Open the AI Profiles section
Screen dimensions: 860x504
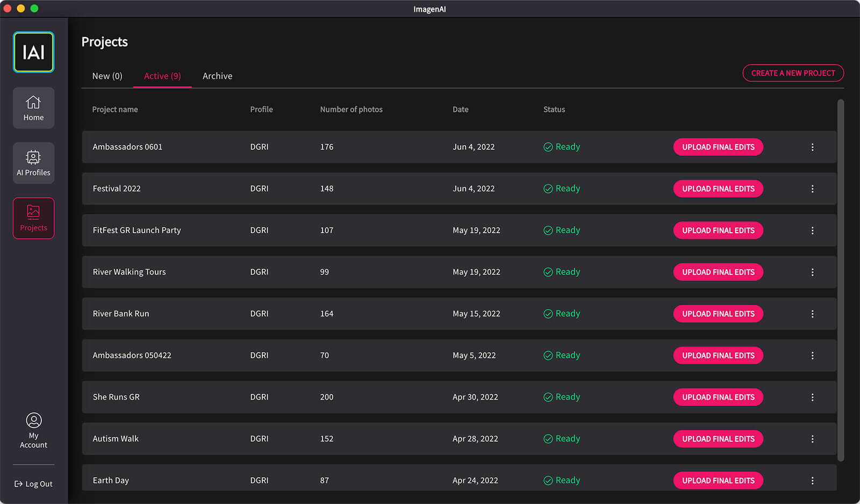(33, 163)
